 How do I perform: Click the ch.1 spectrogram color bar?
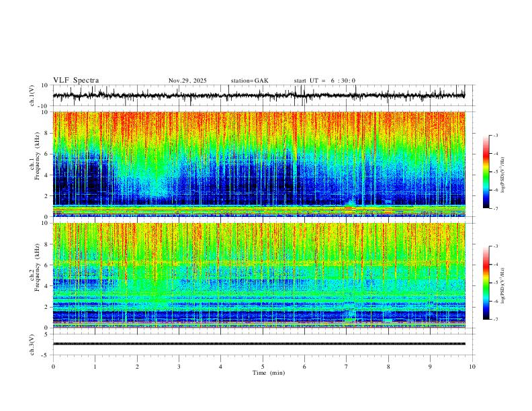click(x=486, y=172)
